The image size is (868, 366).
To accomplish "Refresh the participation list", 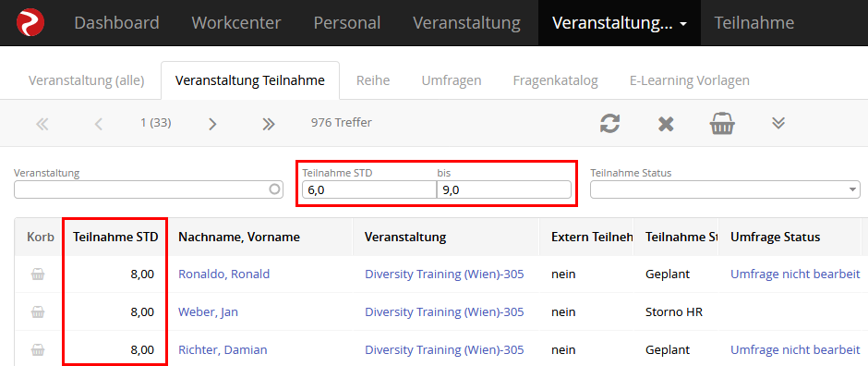I will point(609,124).
